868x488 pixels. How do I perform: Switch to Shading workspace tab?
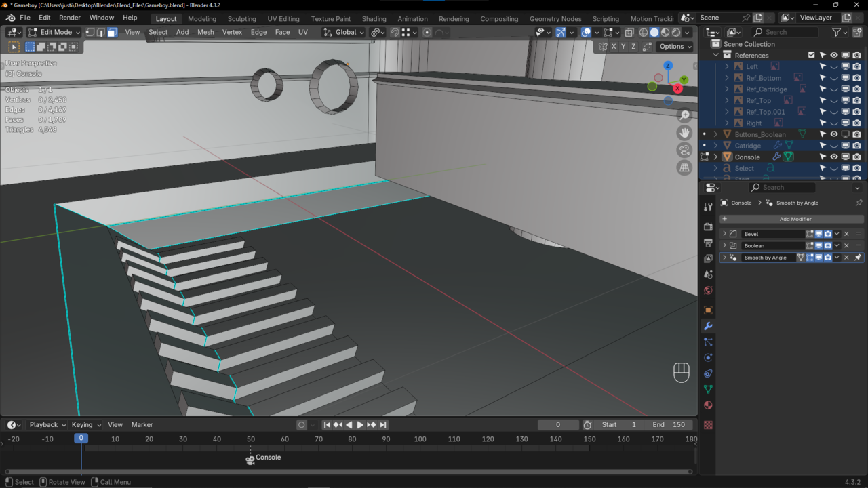(374, 18)
